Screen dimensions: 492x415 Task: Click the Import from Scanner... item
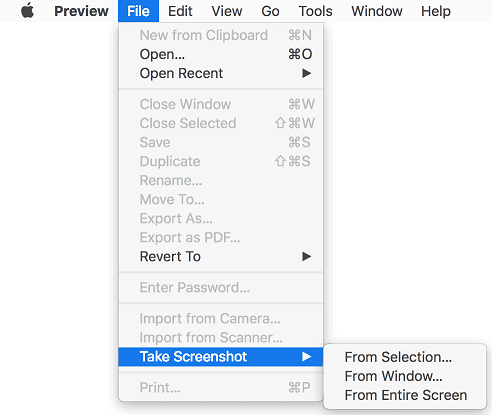coord(221,337)
